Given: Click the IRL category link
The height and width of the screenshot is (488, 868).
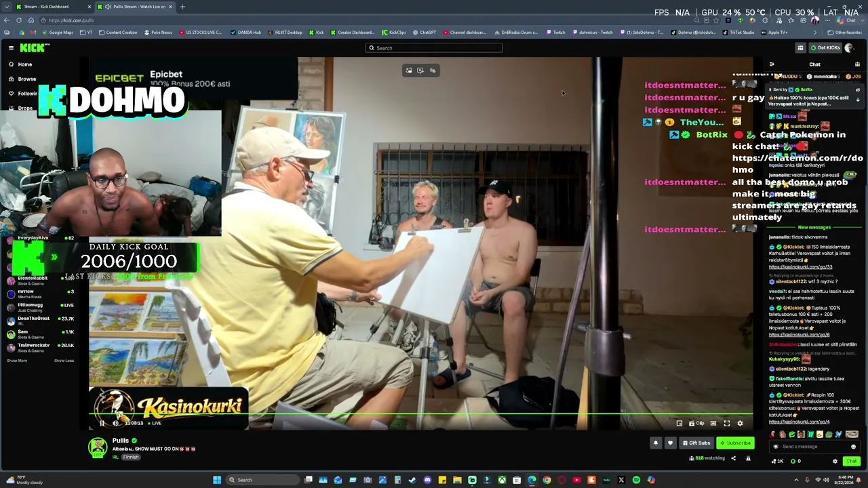Looking at the screenshot, I should click(115, 457).
